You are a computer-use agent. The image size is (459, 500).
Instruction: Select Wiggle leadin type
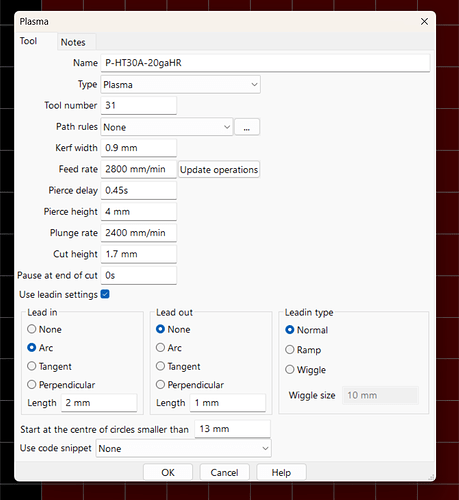click(x=290, y=369)
